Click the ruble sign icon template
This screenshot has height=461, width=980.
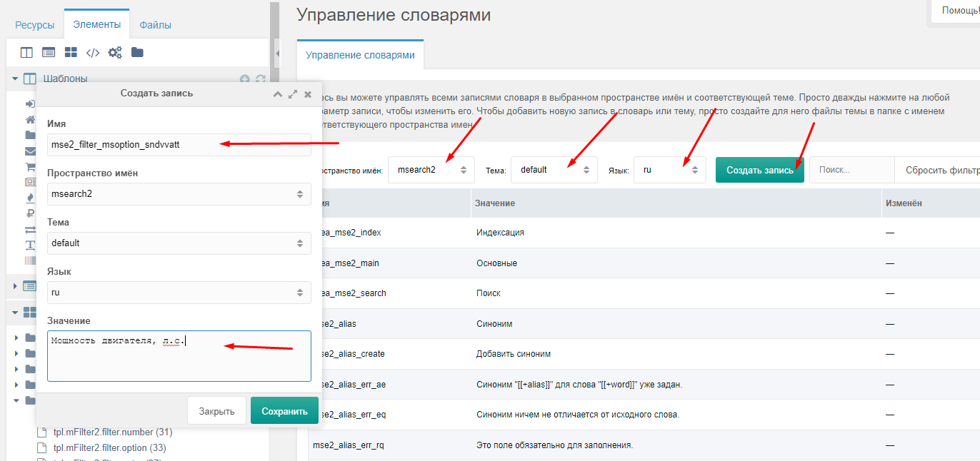30,213
